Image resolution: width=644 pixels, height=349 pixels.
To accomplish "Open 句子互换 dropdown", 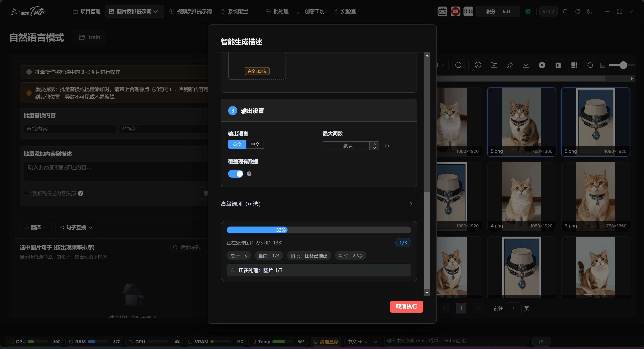I will (x=76, y=227).
